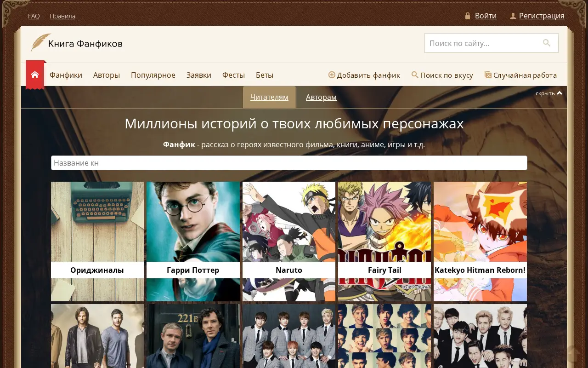Click the Naruto caption label

point(289,270)
